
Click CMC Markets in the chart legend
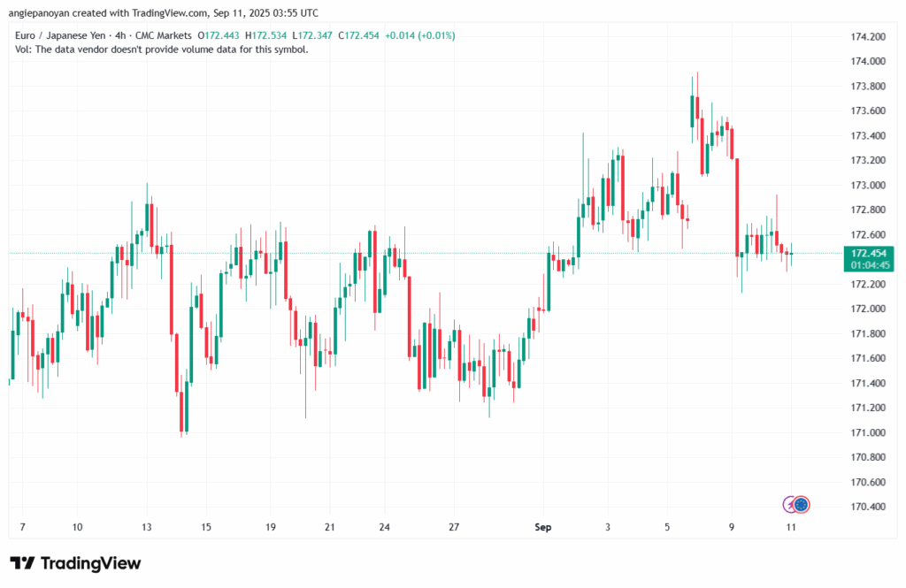click(x=164, y=36)
